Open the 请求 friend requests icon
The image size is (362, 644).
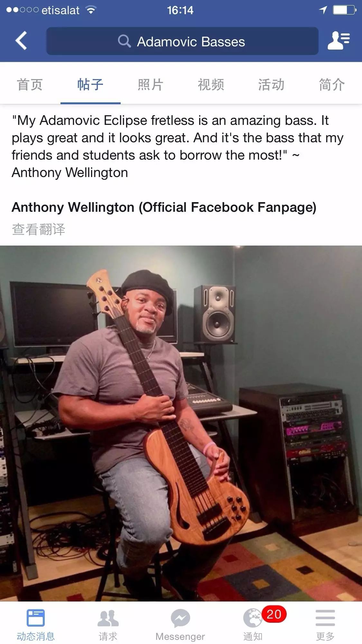[x=108, y=618]
